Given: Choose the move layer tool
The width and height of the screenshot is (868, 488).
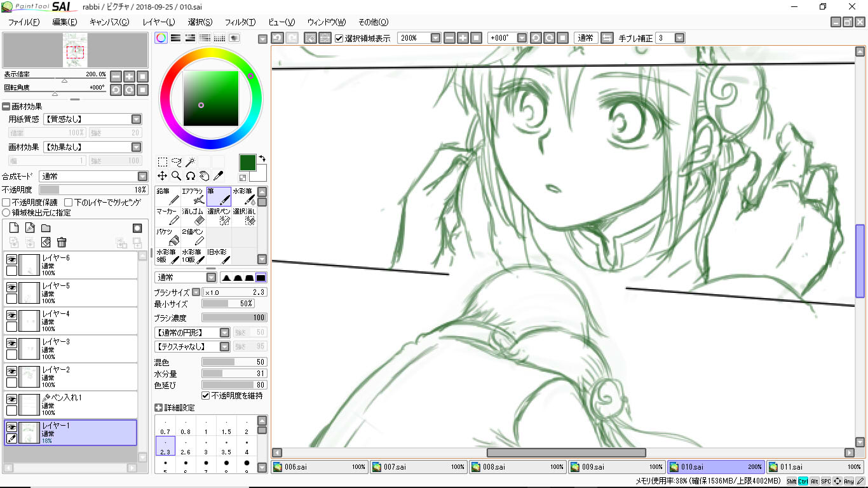Looking at the screenshot, I should (x=163, y=175).
